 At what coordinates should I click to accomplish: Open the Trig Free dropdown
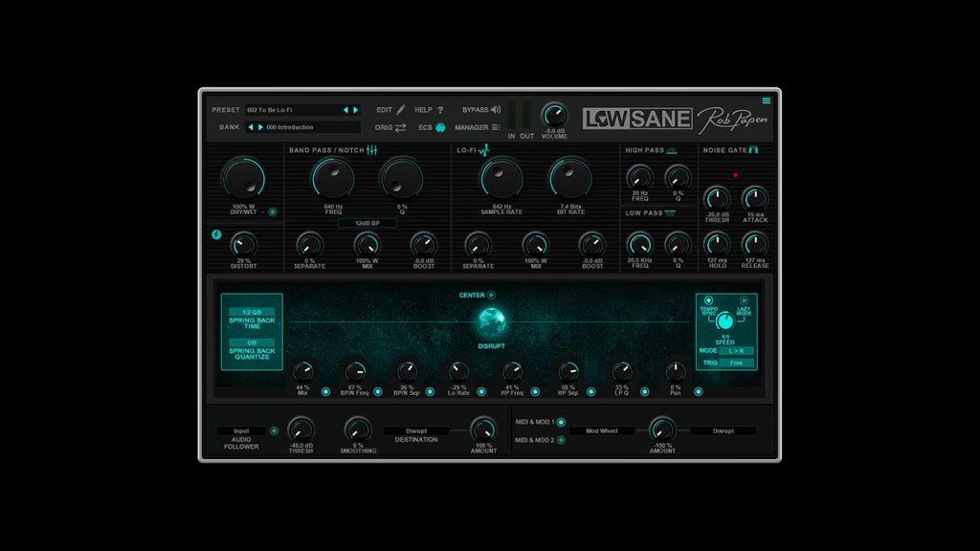coord(736,363)
